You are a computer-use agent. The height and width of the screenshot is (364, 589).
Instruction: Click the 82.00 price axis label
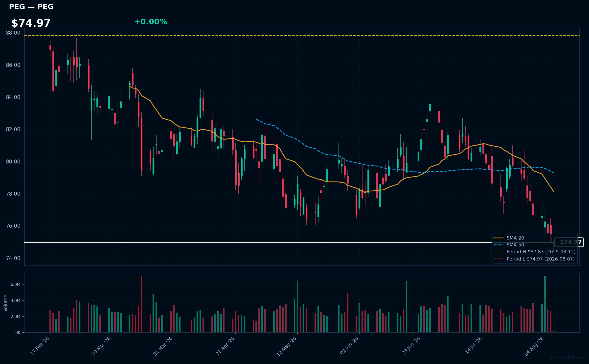pyautogui.click(x=13, y=129)
